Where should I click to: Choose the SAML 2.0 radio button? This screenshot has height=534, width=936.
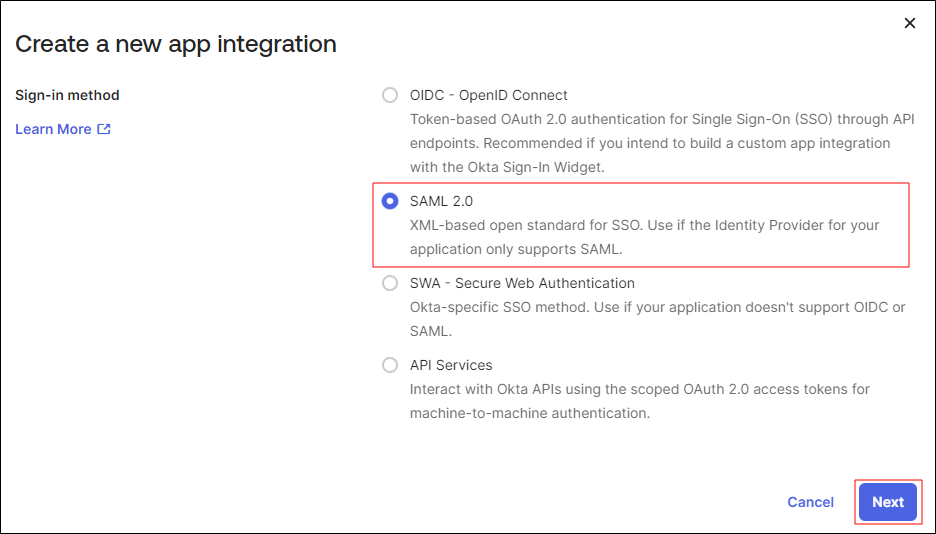point(390,201)
